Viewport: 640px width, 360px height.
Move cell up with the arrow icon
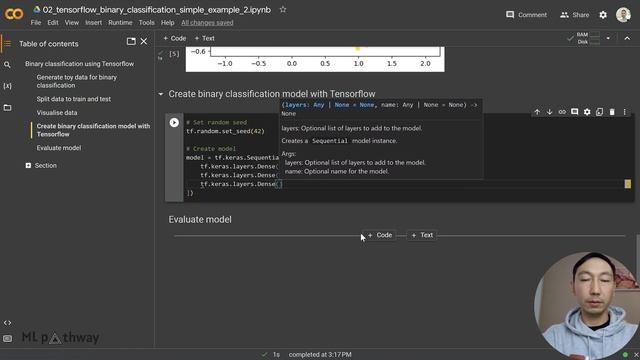pyautogui.click(x=537, y=112)
